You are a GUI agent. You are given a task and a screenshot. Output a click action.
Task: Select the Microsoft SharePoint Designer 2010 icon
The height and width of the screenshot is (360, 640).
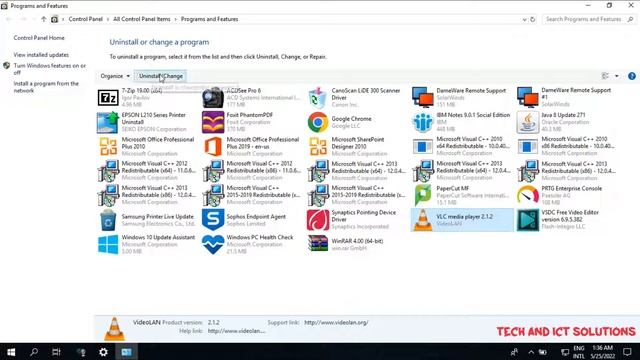click(318, 146)
